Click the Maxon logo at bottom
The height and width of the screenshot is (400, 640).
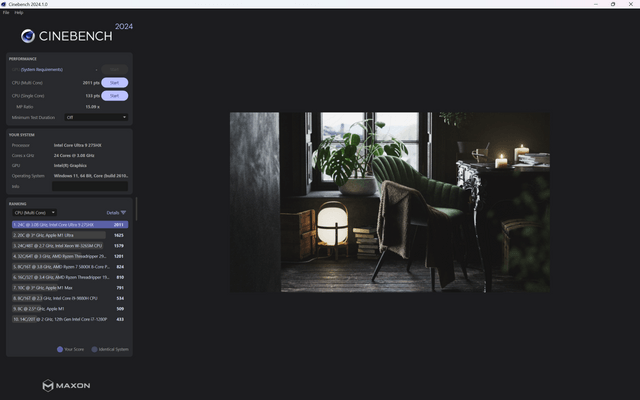[67, 385]
